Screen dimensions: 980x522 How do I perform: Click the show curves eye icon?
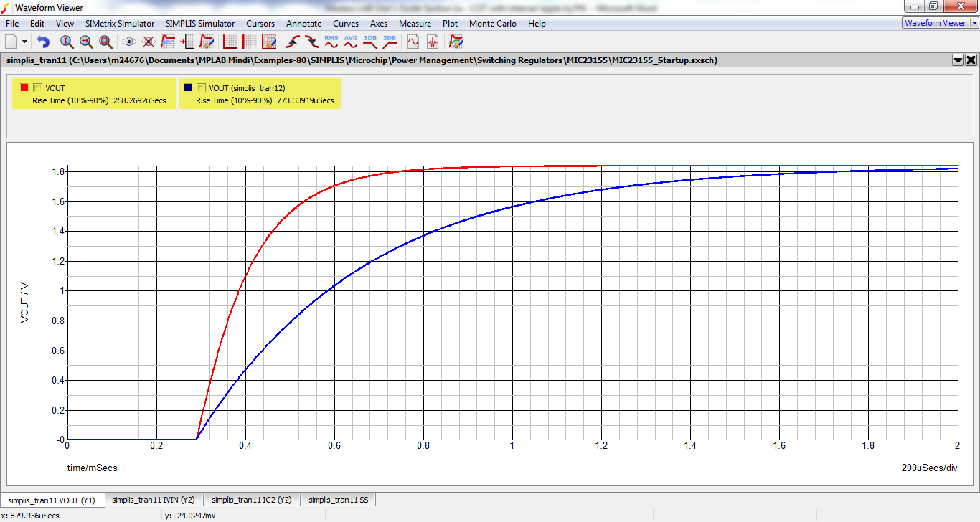(129, 42)
